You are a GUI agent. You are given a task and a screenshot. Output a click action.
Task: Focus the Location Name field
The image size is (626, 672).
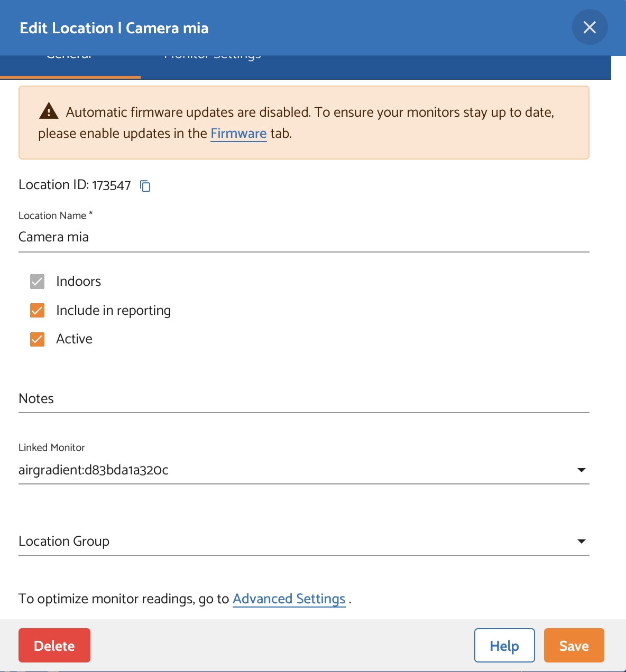coord(303,237)
